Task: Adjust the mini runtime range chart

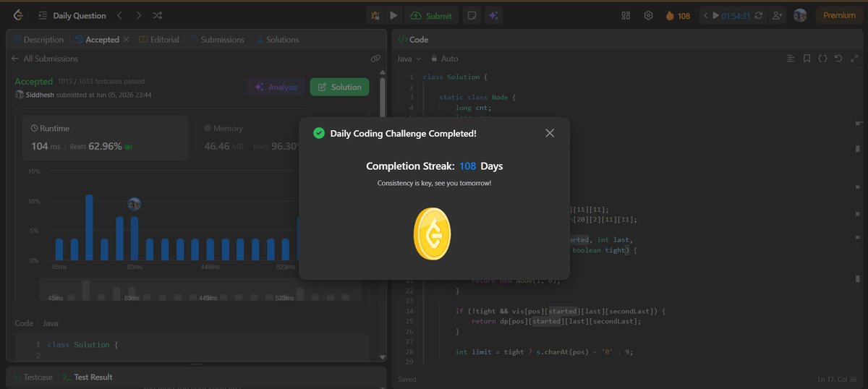Action: click(x=200, y=290)
